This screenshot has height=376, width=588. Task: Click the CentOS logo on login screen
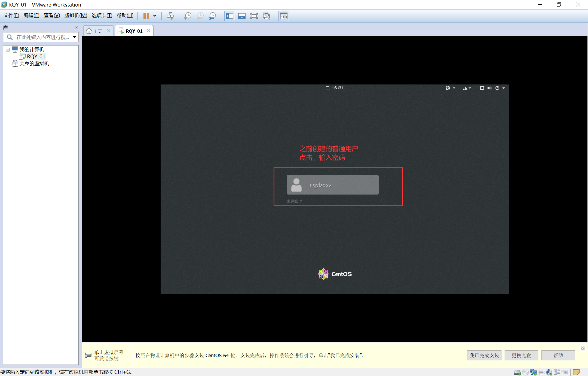point(335,274)
